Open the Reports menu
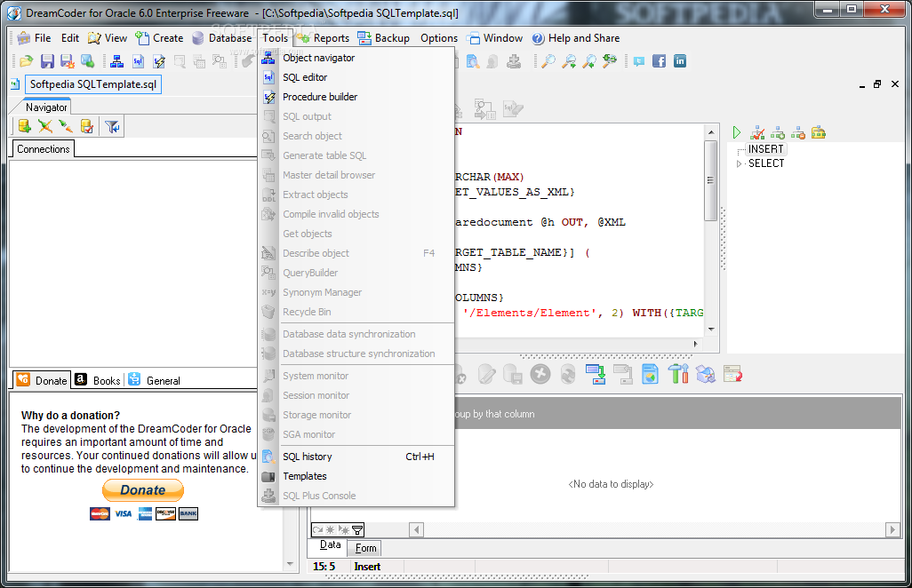This screenshot has width=912, height=588. (x=324, y=38)
